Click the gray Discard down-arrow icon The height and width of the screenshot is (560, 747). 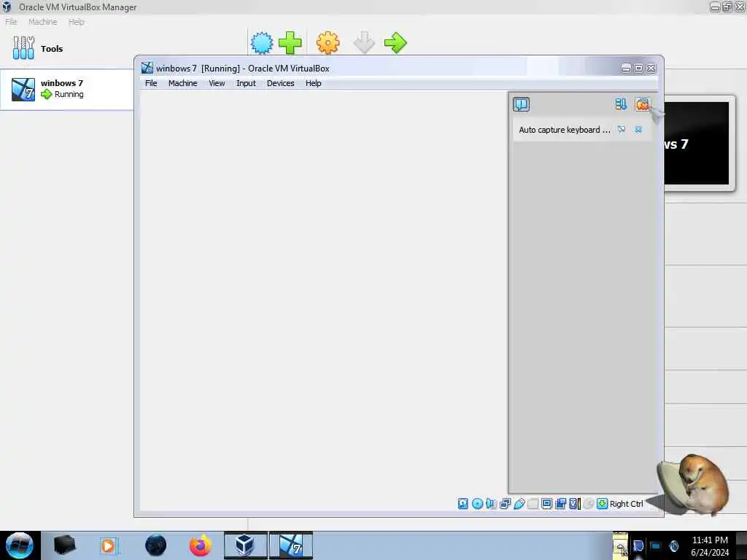364,43
